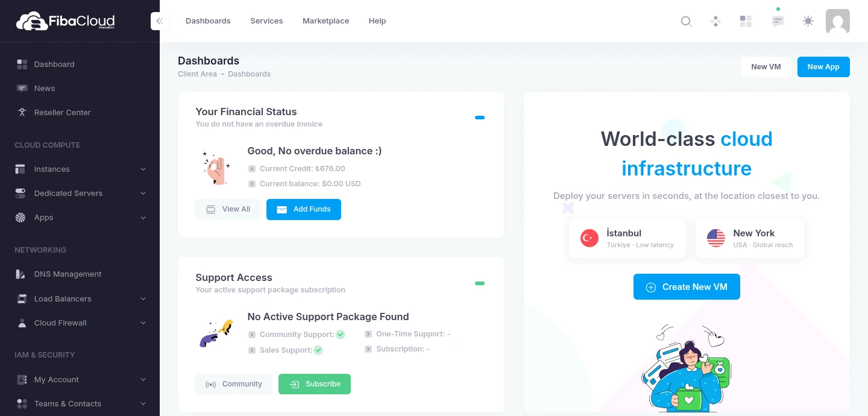The height and width of the screenshot is (416, 868).
Task: Expand the Apps submenu chevron
Action: pos(143,218)
